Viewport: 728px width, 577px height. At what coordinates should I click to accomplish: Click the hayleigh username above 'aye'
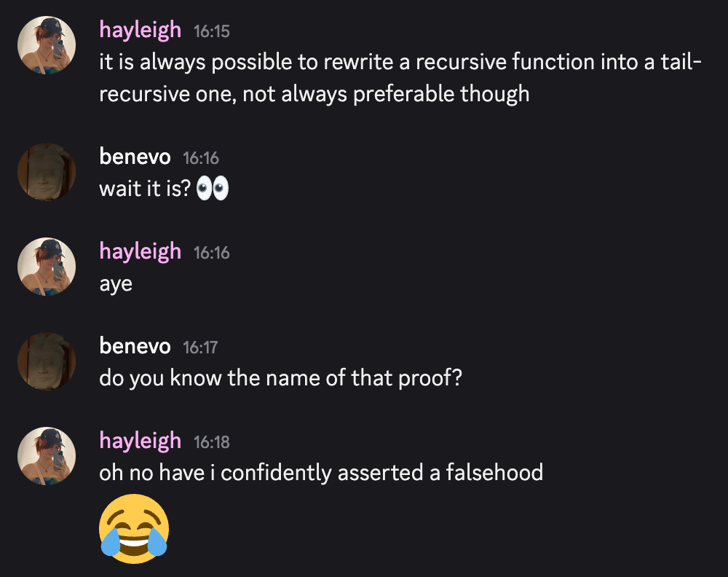pos(141,252)
